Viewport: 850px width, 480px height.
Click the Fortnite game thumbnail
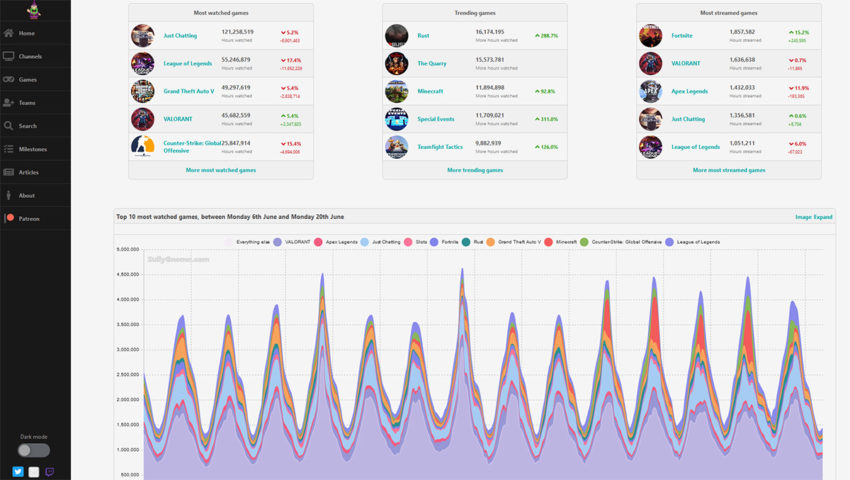click(651, 36)
